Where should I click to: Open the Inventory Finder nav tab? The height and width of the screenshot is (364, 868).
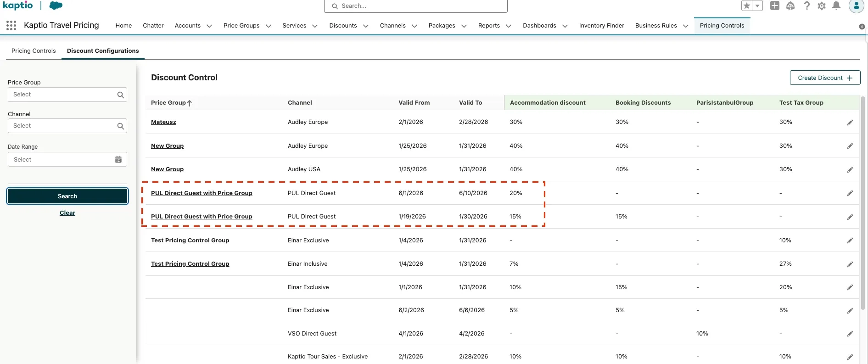601,26
